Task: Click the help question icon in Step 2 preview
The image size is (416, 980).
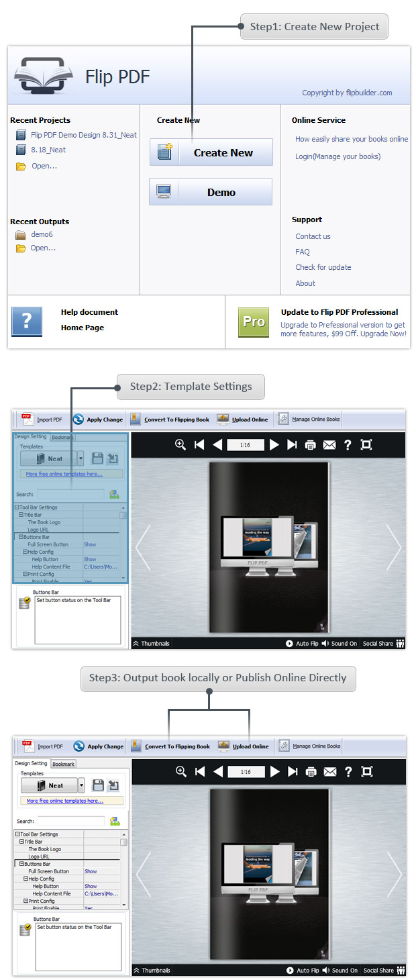Action: coord(348,444)
